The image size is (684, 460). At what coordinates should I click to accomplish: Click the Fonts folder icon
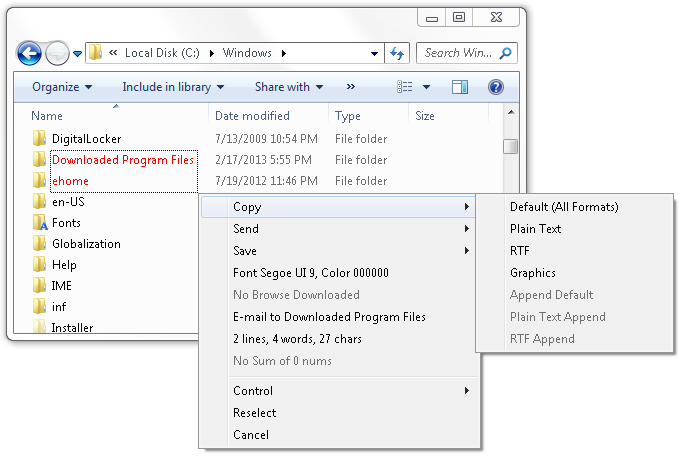click(40, 222)
